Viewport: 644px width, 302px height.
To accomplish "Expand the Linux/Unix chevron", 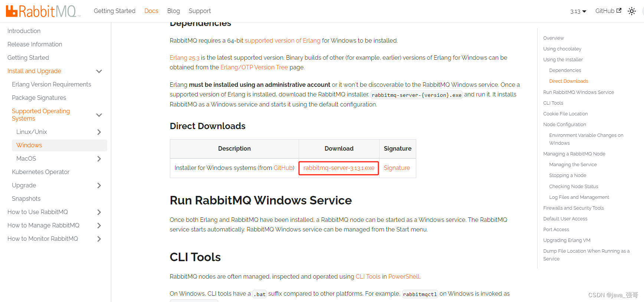I will pos(99,132).
